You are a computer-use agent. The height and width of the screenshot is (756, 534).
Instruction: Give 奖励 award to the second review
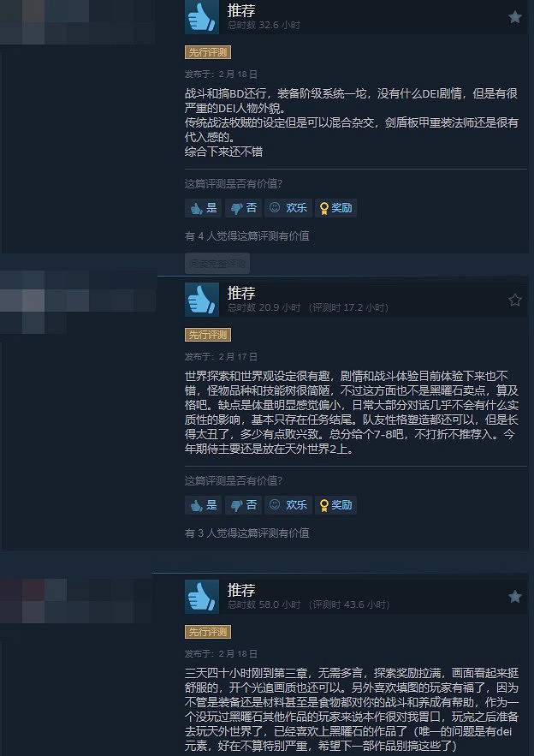(336, 505)
